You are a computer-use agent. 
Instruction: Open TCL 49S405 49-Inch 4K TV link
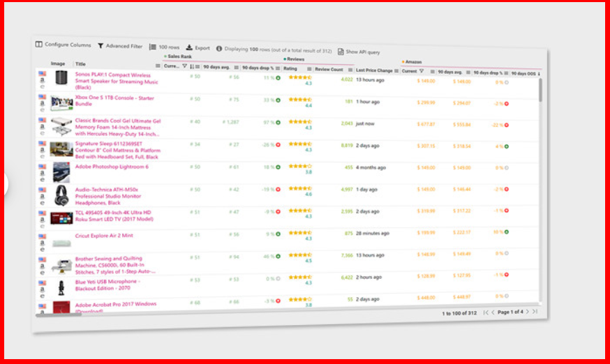pos(114,216)
